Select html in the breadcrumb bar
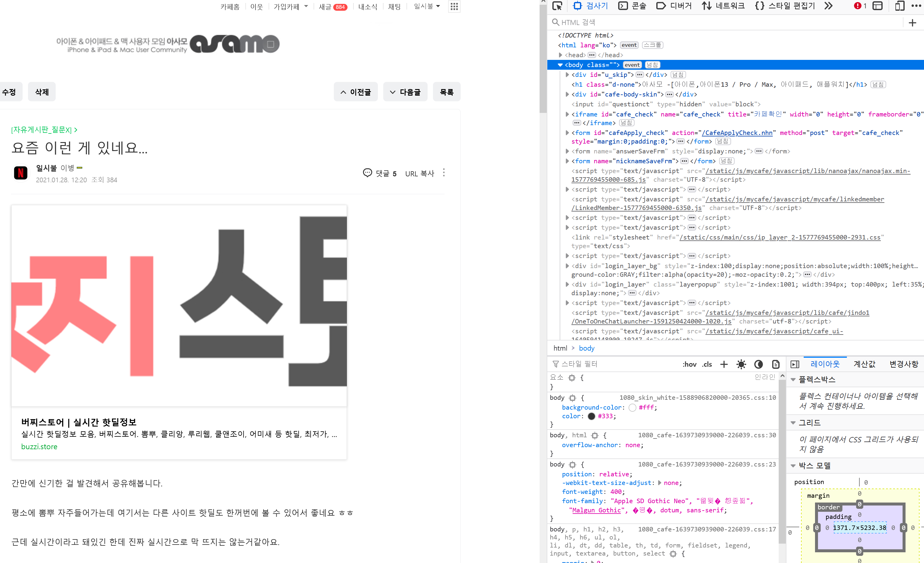This screenshot has height=563, width=924. tap(560, 348)
